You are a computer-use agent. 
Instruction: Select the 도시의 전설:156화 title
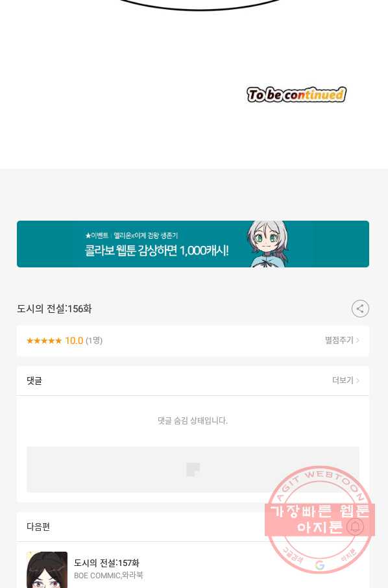[x=55, y=309]
